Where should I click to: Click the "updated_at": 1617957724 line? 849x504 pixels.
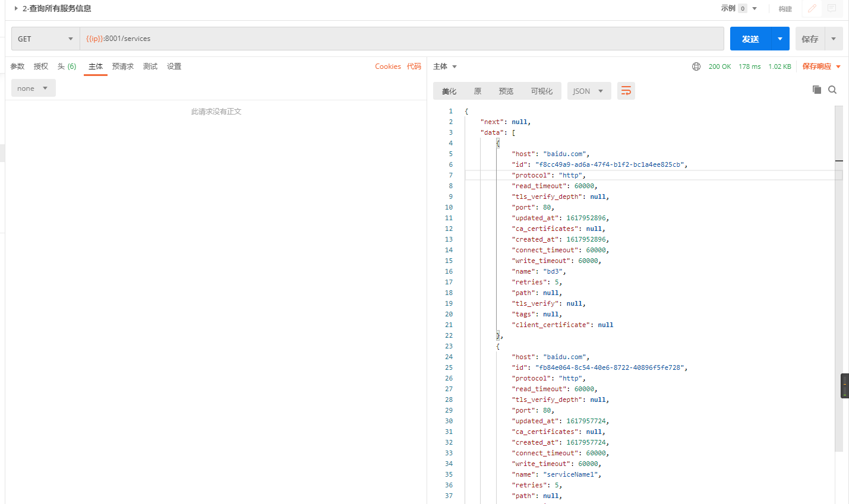[560, 421]
